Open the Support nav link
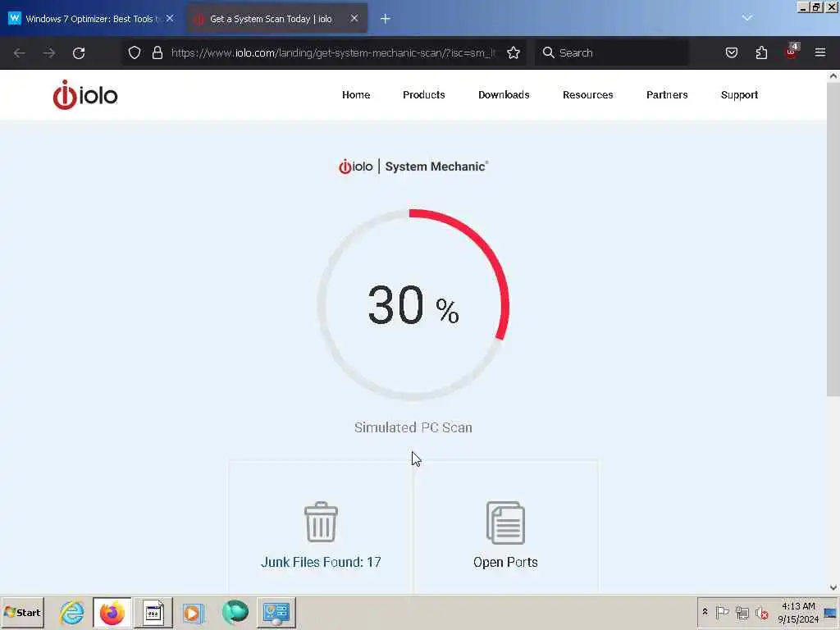Screen dimensions: 840x630 point(739,95)
